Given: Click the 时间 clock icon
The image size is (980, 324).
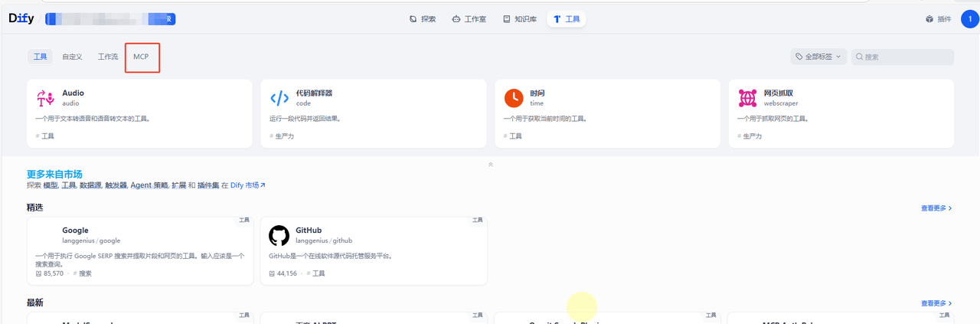Looking at the screenshot, I should point(513,98).
